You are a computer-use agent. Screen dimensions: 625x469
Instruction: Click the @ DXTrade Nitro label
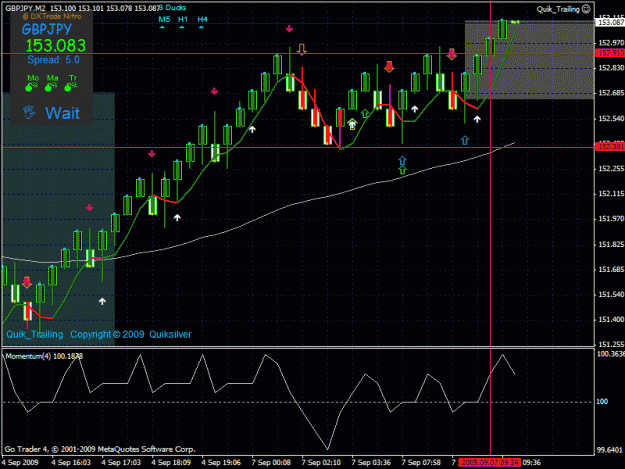point(52,16)
